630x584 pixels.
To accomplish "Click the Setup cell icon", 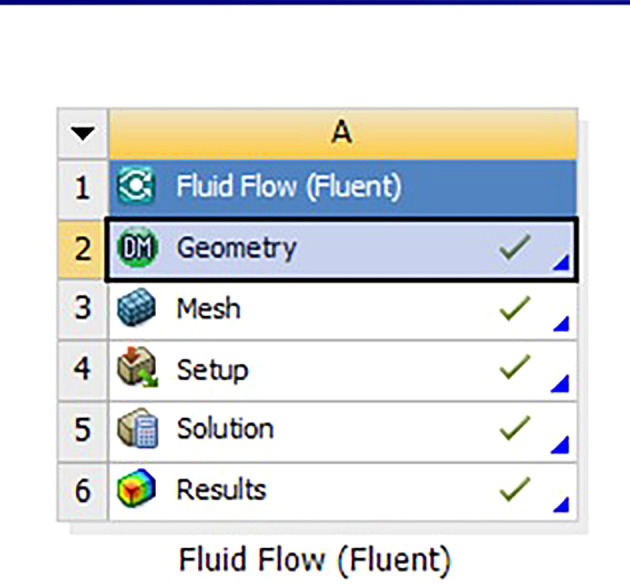I will pyautogui.click(x=137, y=367).
